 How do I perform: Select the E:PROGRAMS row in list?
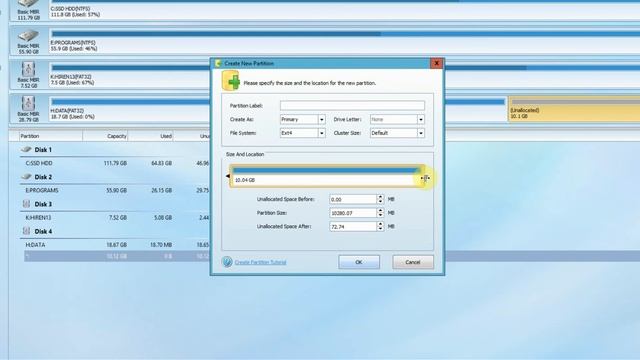click(x=116, y=191)
